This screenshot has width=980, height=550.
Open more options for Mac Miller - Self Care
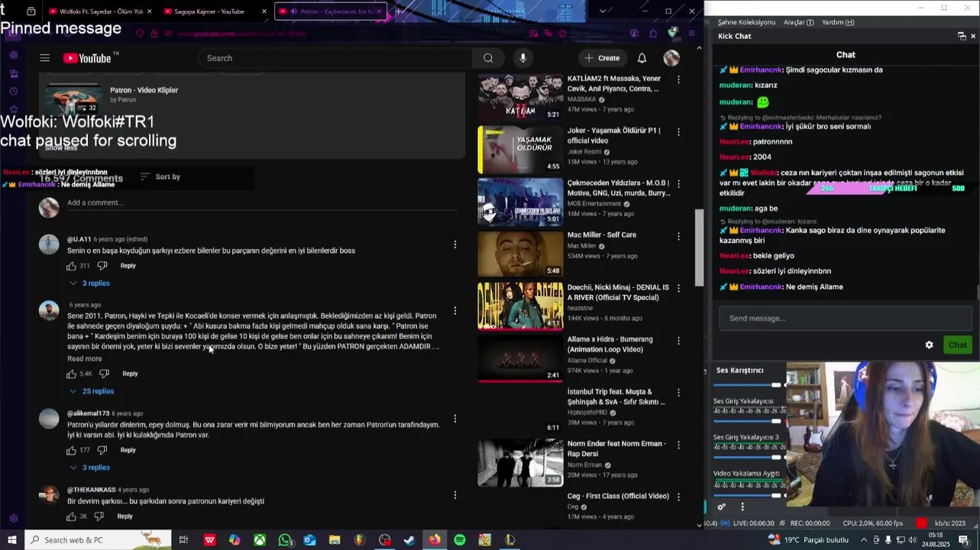678,236
